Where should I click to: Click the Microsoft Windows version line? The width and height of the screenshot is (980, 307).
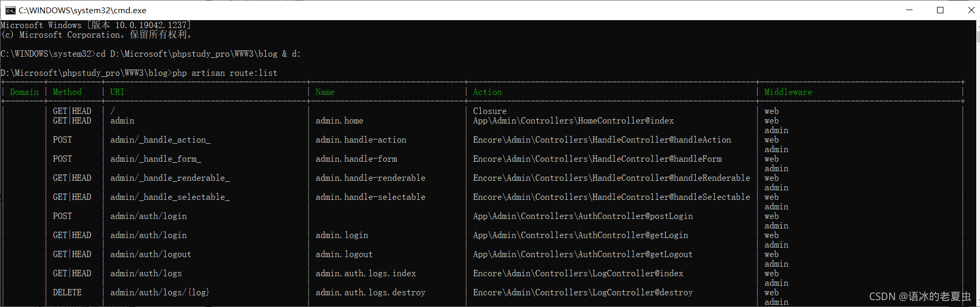point(96,25)
